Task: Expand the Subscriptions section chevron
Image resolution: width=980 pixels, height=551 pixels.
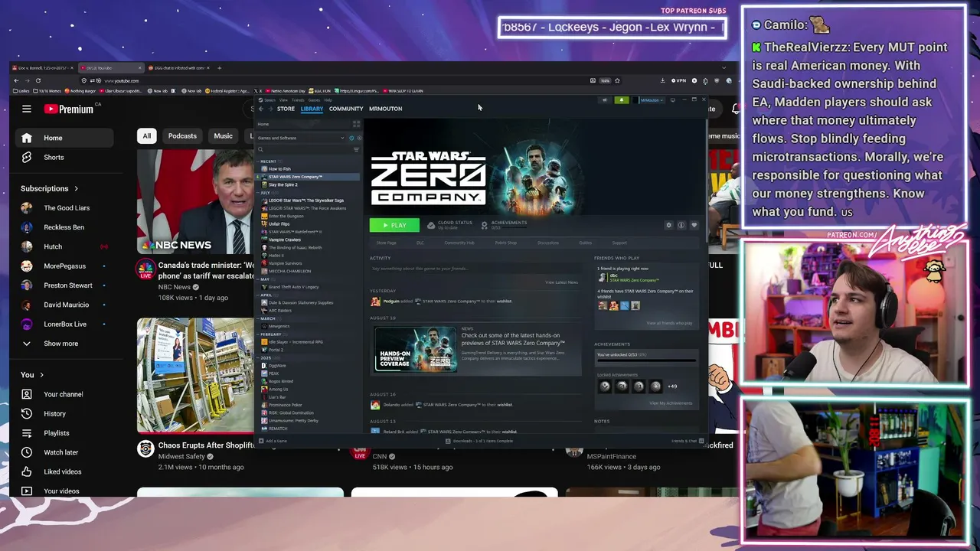Action: [x=76, y=188]
